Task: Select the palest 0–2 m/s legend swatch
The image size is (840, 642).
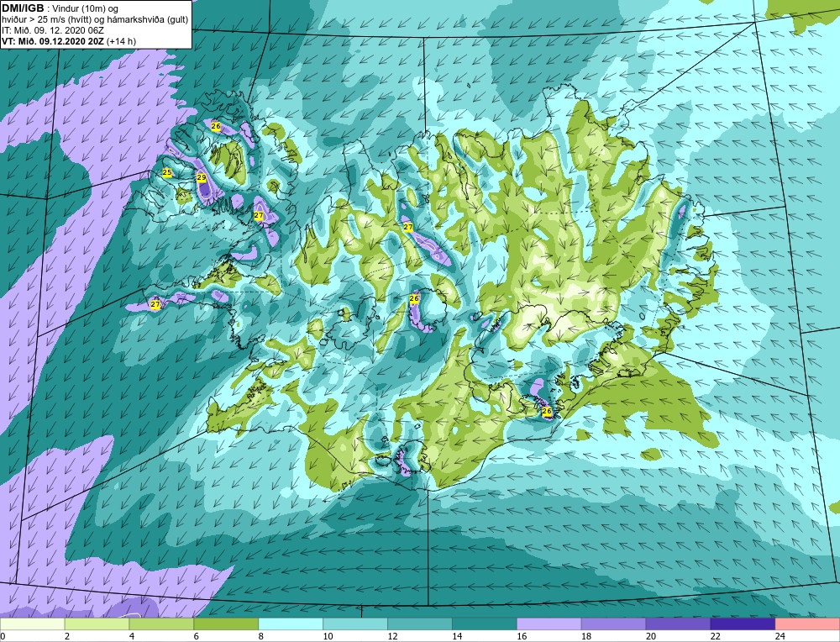Action: tap(32, 624)
